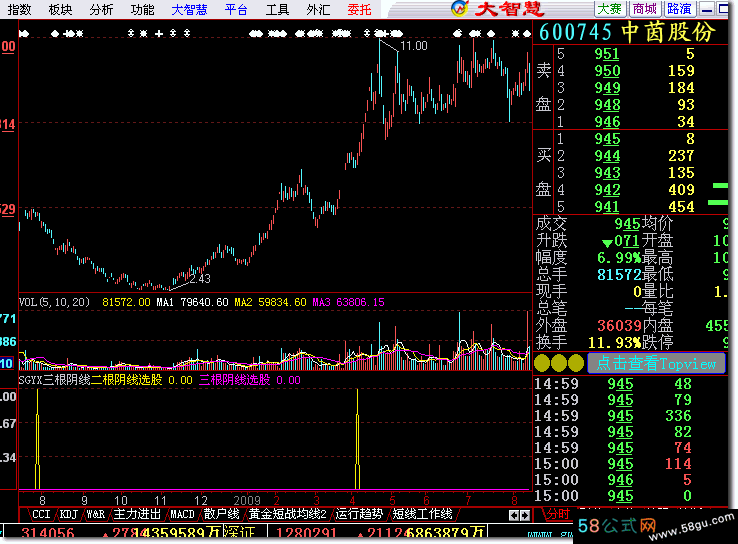Open the 大智慧 menu

pos(189,9)
